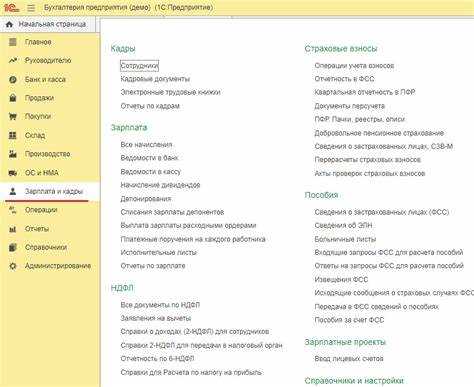Open the Сотрудники link
Image resolution: width=474 pixels, height=387 pixels.
tap(139, 65)
